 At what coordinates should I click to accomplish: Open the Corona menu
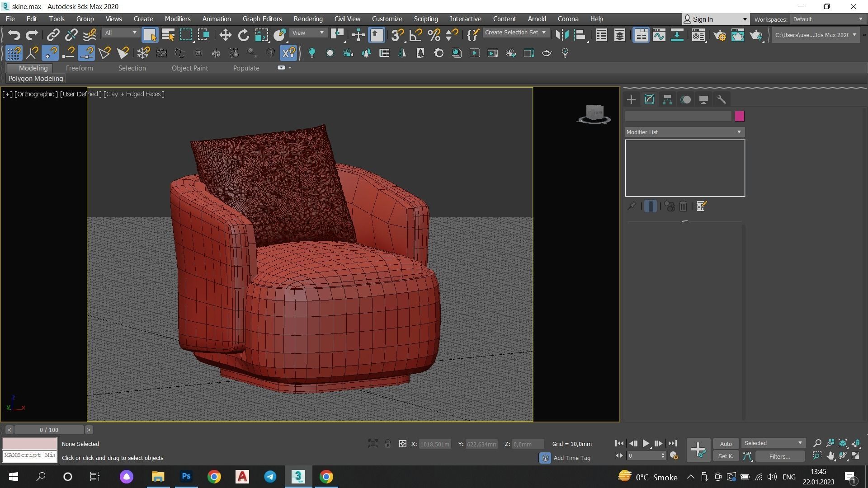click(x=568, y=19)
